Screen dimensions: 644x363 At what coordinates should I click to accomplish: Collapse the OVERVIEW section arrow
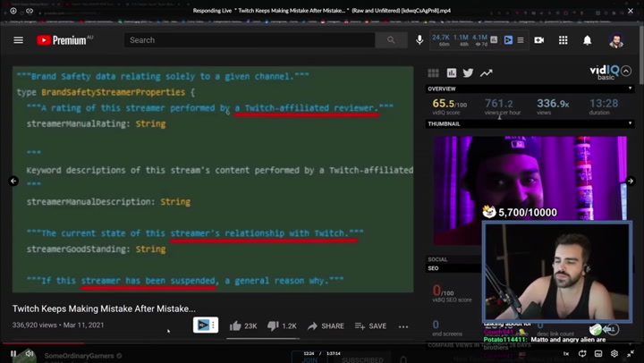coord(630,89)
